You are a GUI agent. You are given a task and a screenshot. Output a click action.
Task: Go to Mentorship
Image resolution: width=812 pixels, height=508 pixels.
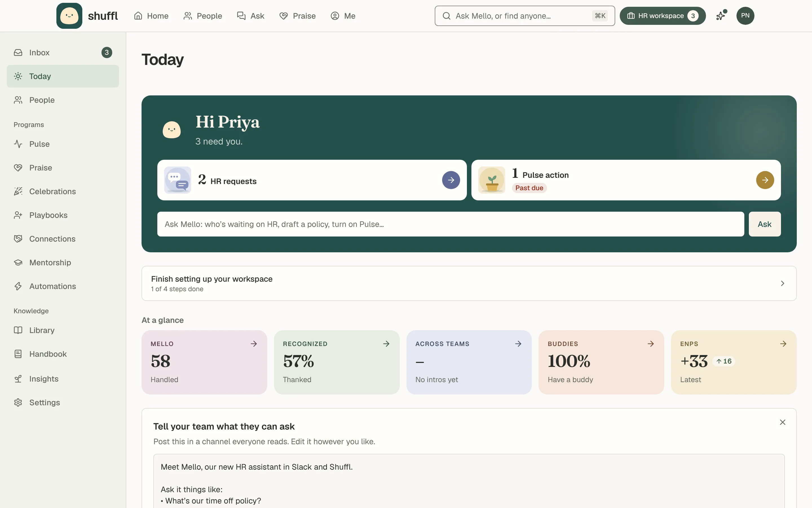(63, 263)
